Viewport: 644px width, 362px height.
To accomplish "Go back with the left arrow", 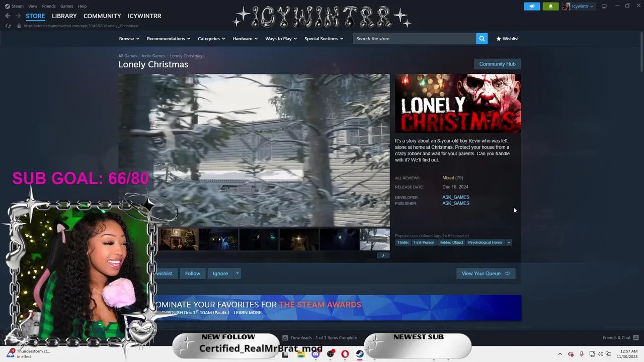I will [8, 16].
